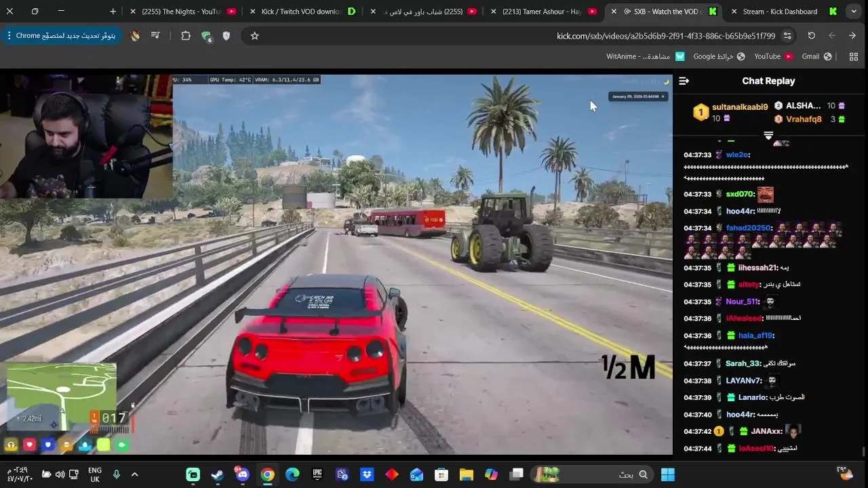This screenshot has width=868, height=488.
Task: Switch to Kick / Twitch VOD downloader tab
Action: point(302,12)
